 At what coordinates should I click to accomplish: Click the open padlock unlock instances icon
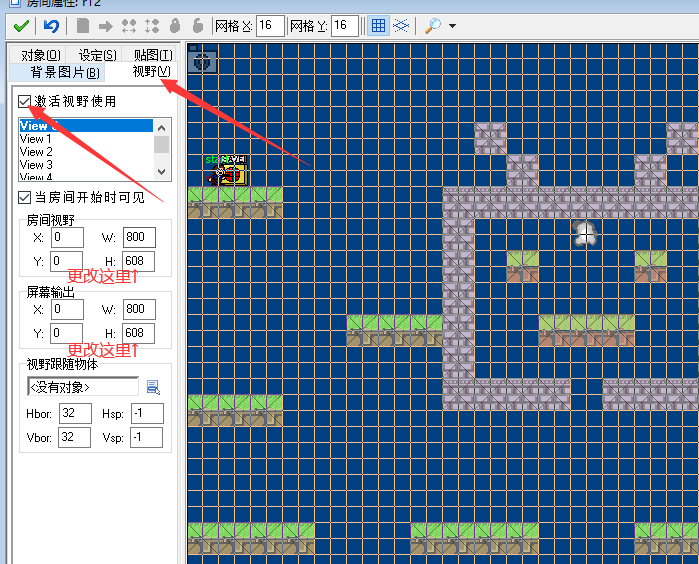pos(198,26)
